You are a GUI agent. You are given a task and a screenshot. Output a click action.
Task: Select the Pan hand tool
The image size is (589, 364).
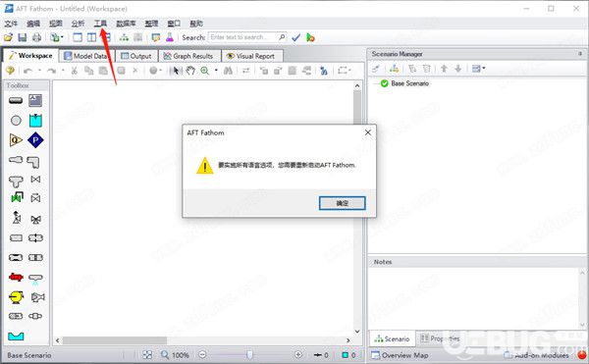tap(190, 71)
